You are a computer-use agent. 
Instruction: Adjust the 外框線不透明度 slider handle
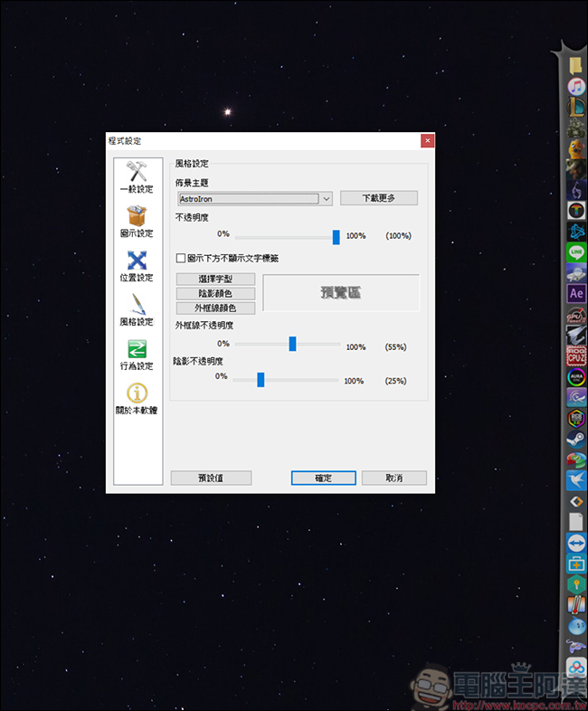point(292,344)
